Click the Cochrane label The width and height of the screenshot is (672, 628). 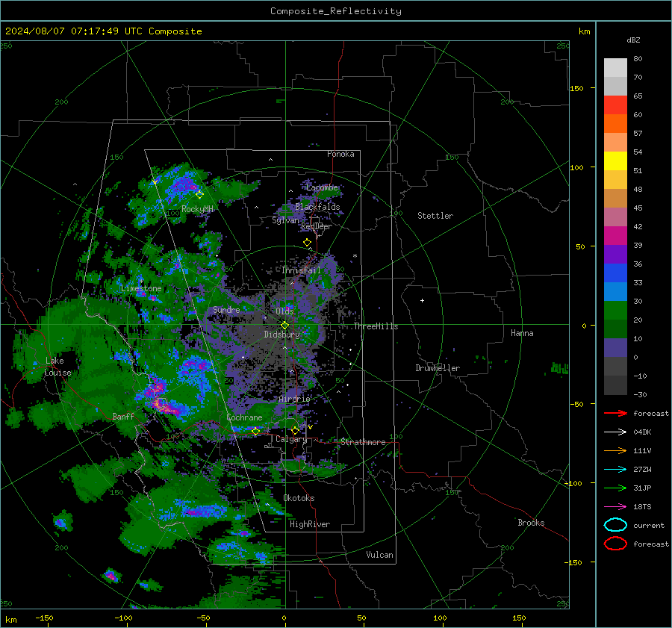pos(244,417)
